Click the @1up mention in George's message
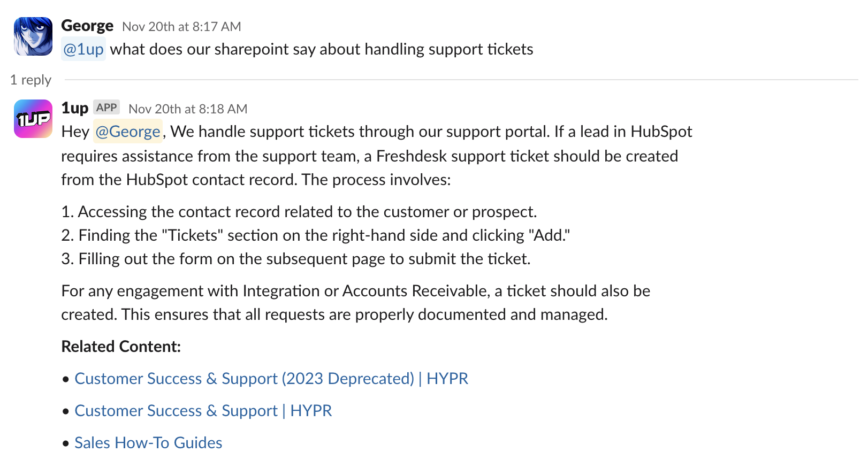 83,49
